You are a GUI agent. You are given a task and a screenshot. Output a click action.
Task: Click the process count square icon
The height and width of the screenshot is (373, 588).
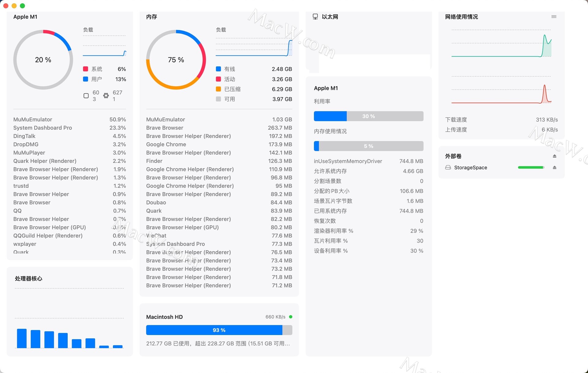86,96
